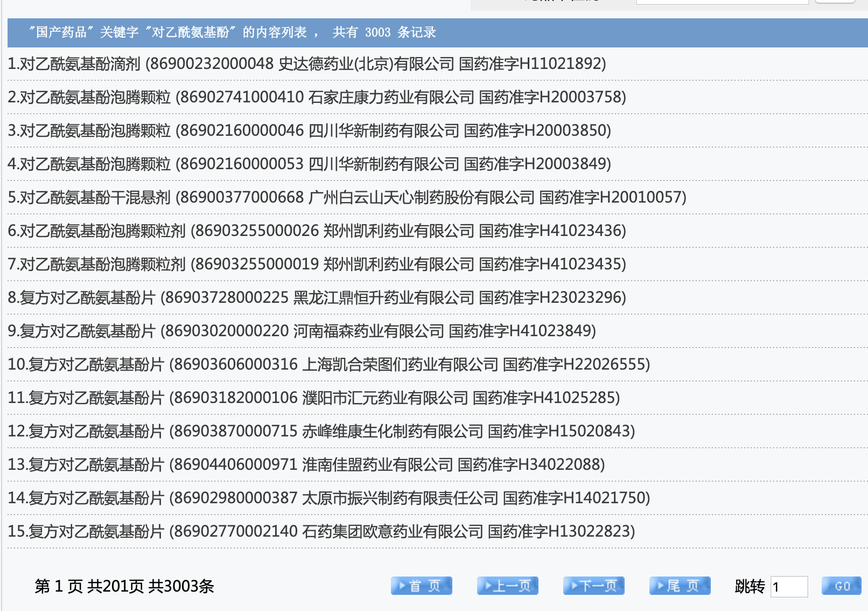Select record 4 with approval number H20003849
This screenshot has height=611, width=868.
309,164
